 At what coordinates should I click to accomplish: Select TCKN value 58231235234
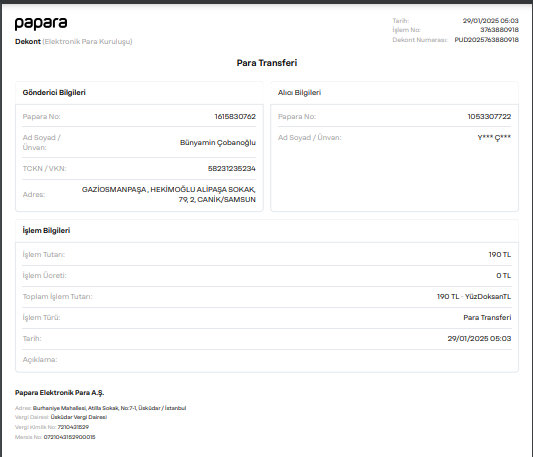232,169
